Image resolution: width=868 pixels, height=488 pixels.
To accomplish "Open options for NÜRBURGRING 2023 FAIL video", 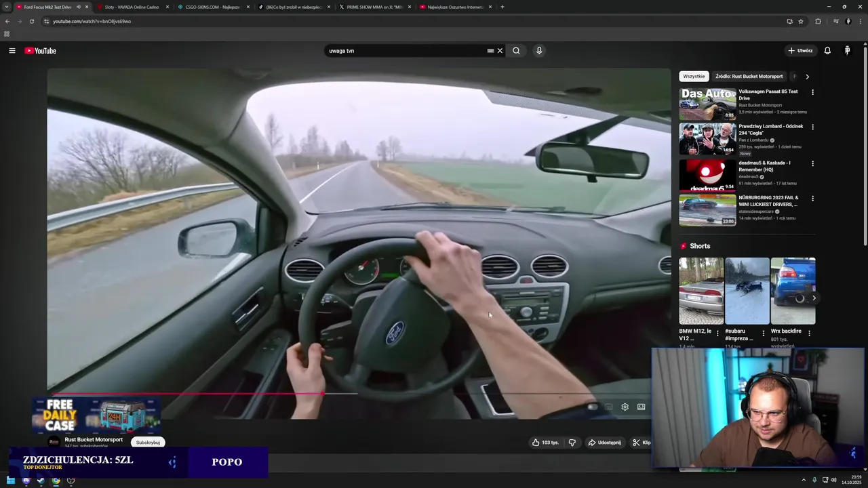I will point(812,199).
